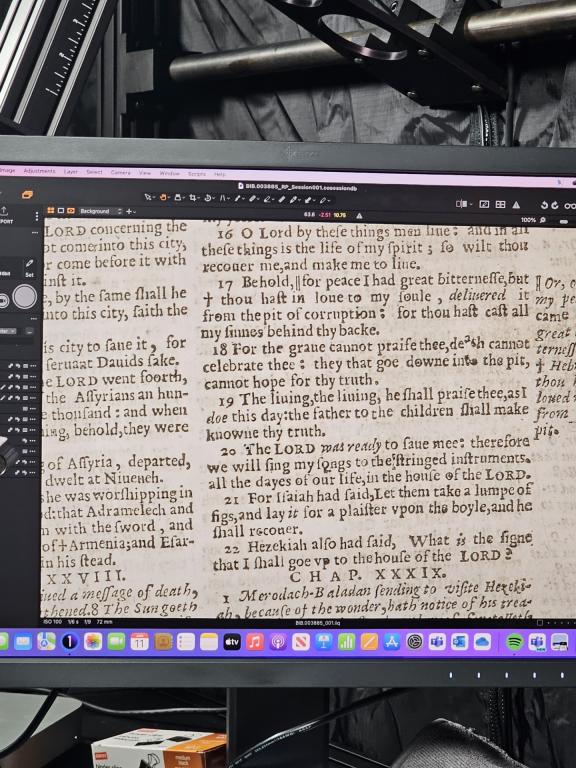Viewport: 576px width, 768px height.
Task: Toggle the before/after compare view icon
Action: click(461, 204)
